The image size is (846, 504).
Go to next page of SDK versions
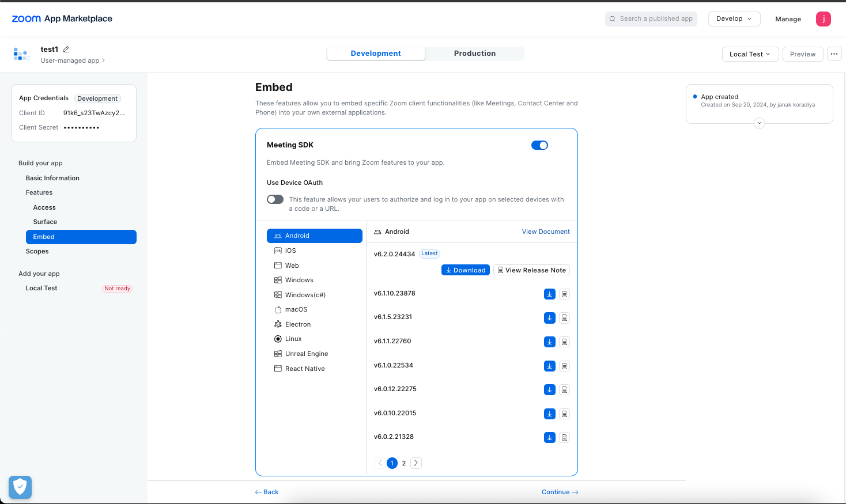416,463
